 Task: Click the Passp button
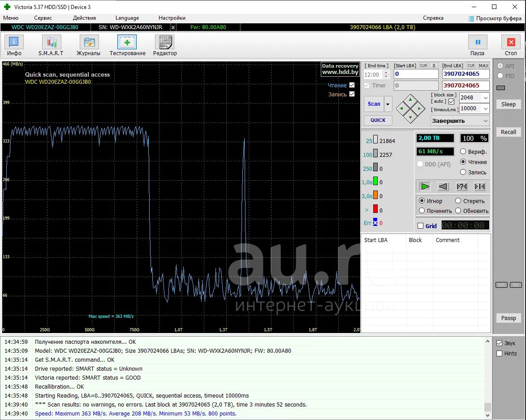pyautogui.click(x=508, y=318)
